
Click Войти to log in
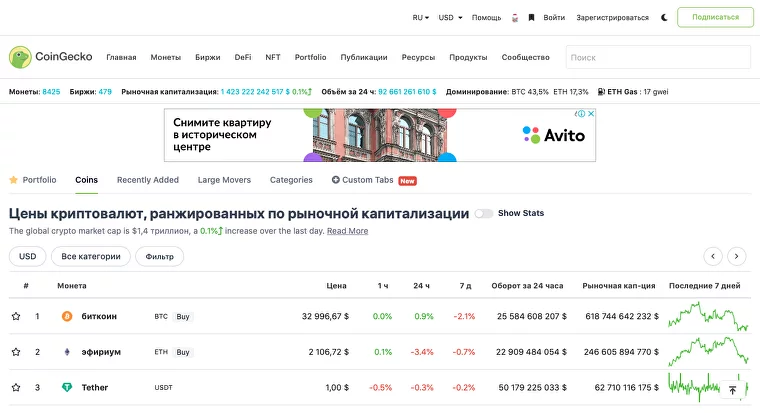point(554,17)
